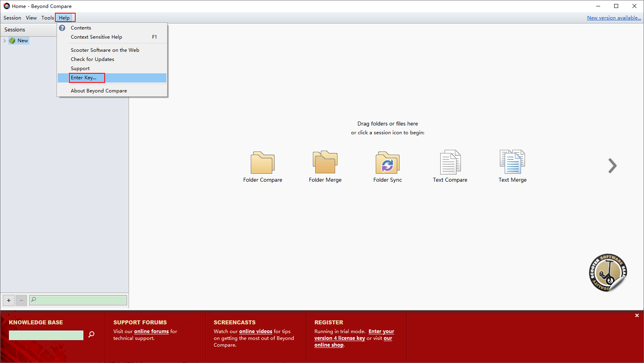Click the REGISTER heading
Image resolution: width=644 pixels, height=363 pixels.
329,322
